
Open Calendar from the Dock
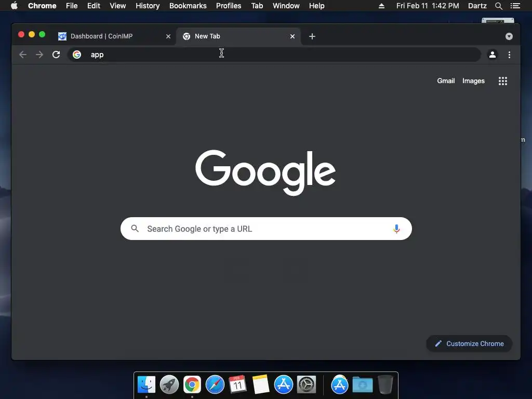tap(237, 384)
